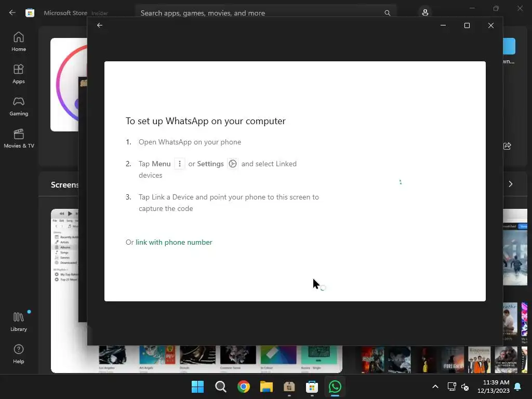Click link with phone number
This screenshot has height=399, width=532.
(174, 242)
